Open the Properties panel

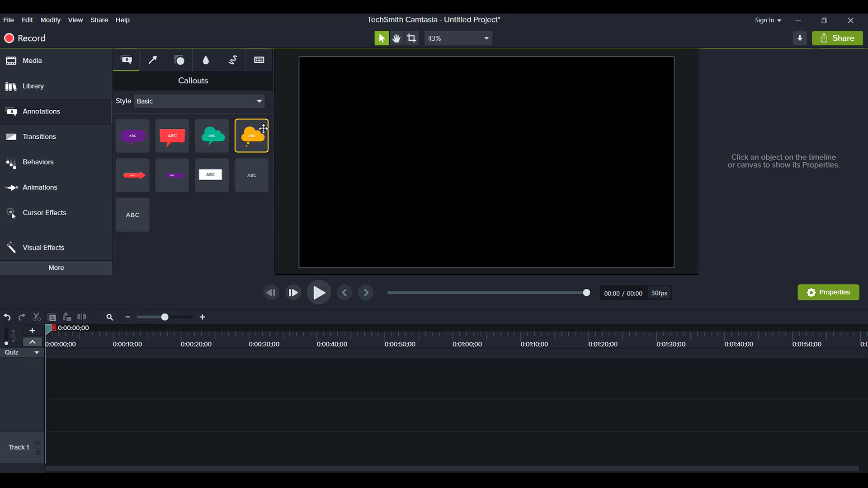(829, 292)
